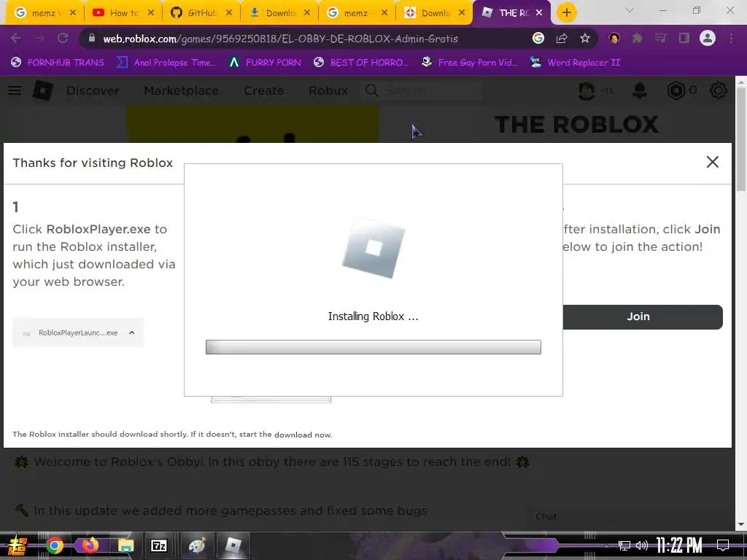Click the 11:22 PM taskbar clock
747x560 pixels.
[679, 545]
